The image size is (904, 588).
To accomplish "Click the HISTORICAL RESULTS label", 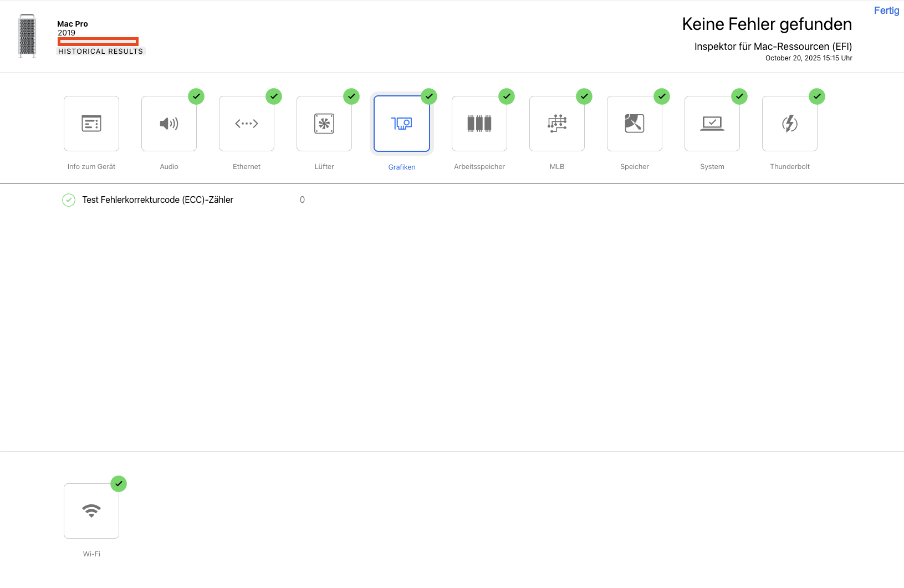I will (x=101, y=52).
